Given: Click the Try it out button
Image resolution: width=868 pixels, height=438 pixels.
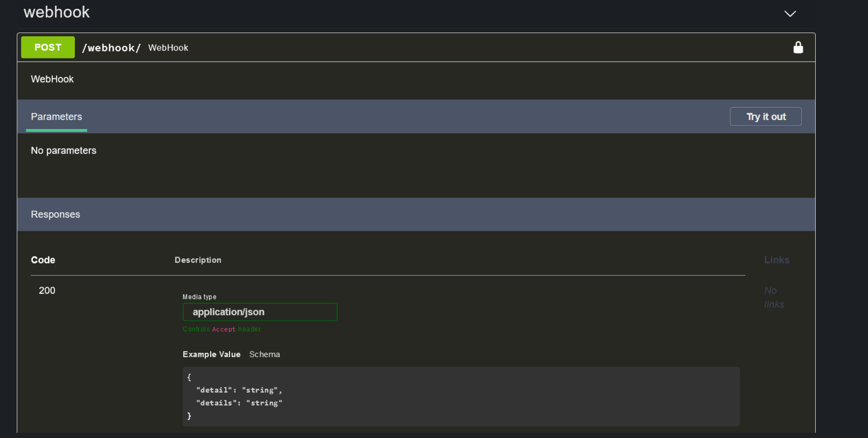Looking at the screenshot, I should 765,116.
